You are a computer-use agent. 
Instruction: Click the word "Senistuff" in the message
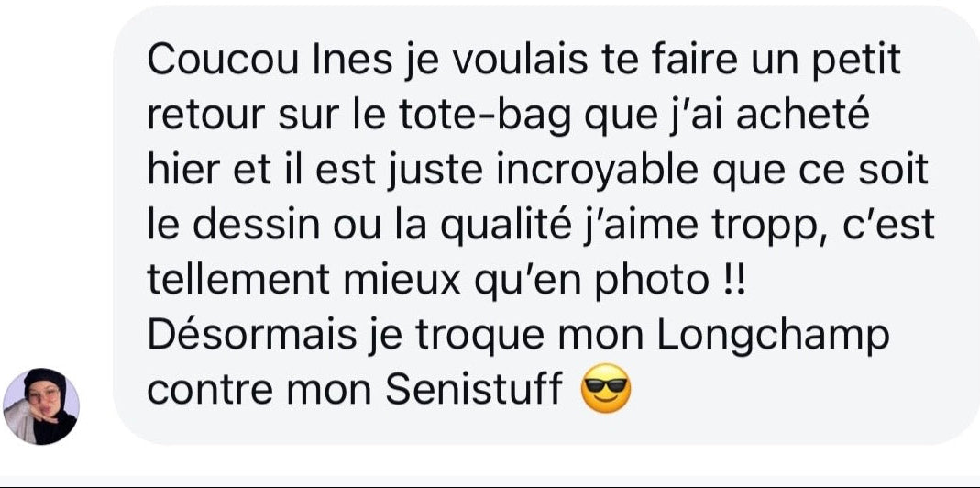pyautogui.click(x=474, y=389)
